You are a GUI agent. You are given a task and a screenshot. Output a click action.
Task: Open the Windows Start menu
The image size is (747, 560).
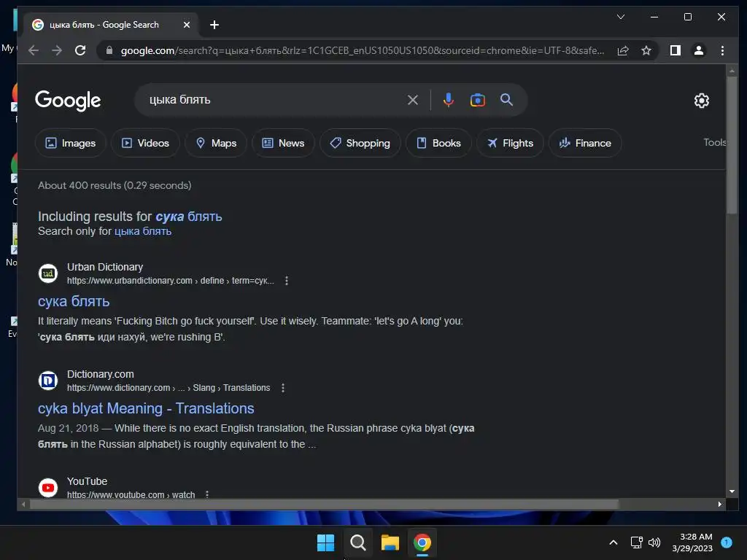click(326, 542)
